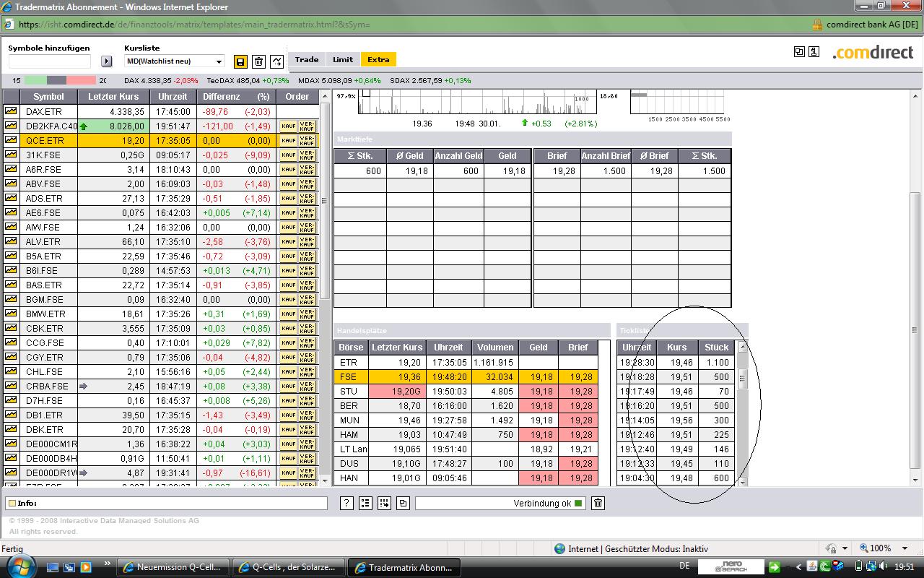This screenshot has height=578, width=924.
Task: Click the DE language indicator in taskbar
Action: 684,566
